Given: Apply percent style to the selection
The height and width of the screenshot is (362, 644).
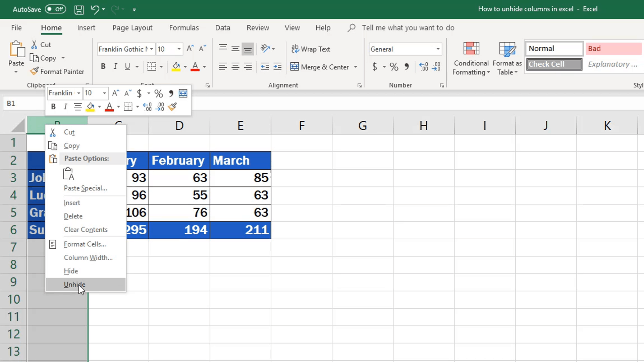Looking at the screenshot, I should tap(394, 67).
